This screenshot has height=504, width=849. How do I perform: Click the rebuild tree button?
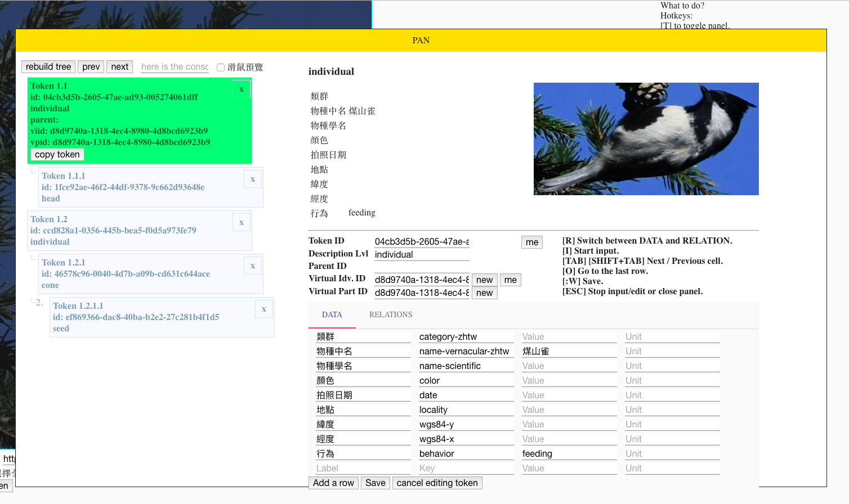coord(48,66)
